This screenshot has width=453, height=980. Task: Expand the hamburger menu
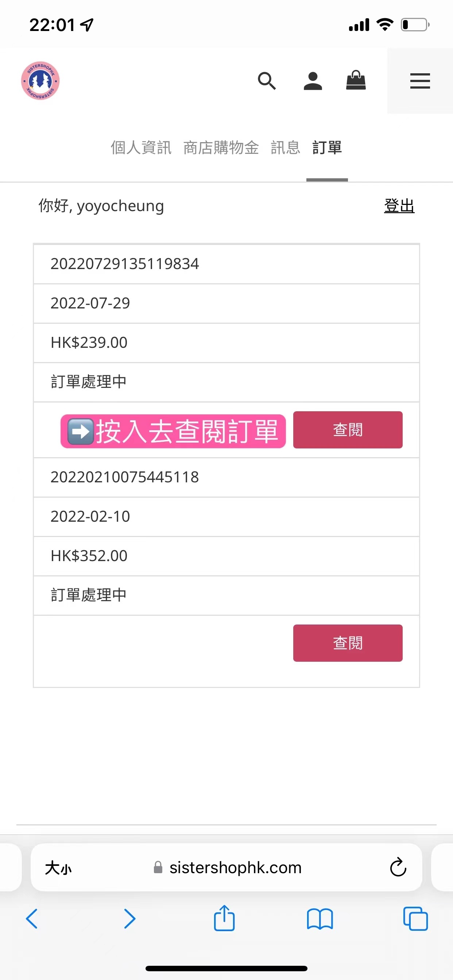[420, 81]
